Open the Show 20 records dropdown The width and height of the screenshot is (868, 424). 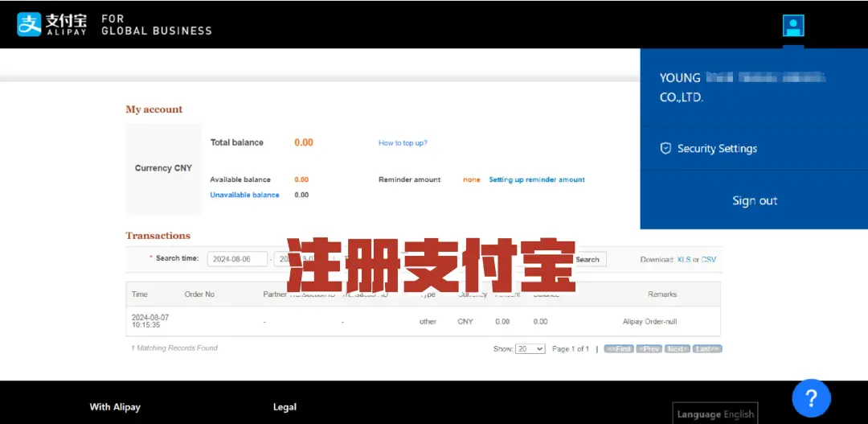pyautogui.click(x=530, y=349)
